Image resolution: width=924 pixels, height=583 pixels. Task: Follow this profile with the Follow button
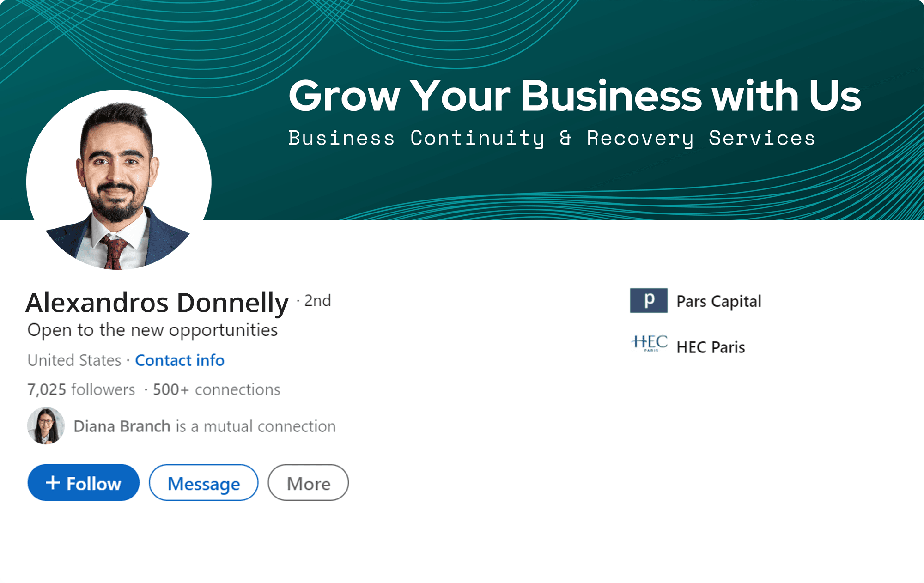point(84,483)
